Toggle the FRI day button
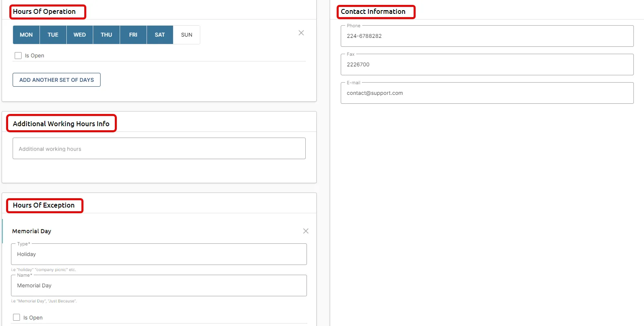The image size is (644, 326). (x=133, y=35)
